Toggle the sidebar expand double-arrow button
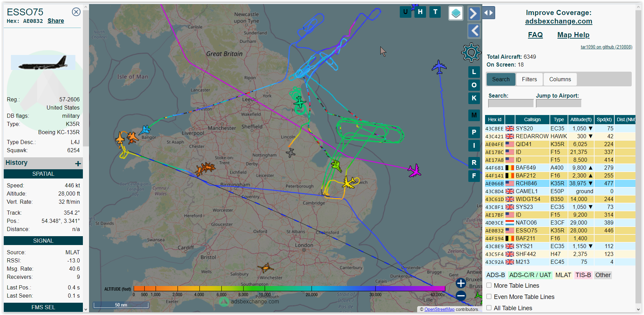 tap(488, 13)
